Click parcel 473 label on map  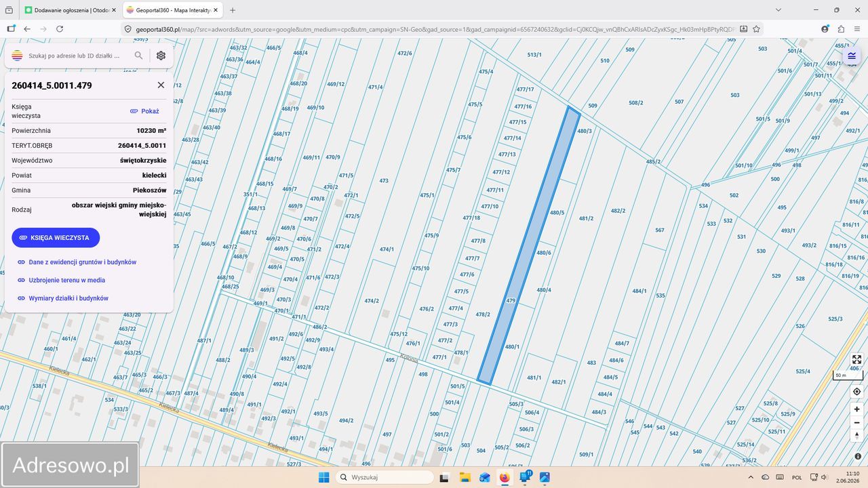pyautogui.click(x=384, y=181)
